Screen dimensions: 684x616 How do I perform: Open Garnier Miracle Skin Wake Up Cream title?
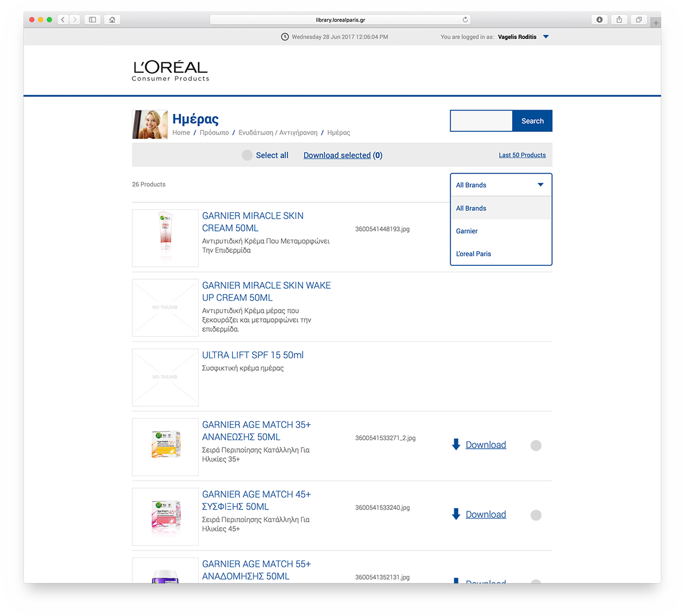click(x=266, y=292)
